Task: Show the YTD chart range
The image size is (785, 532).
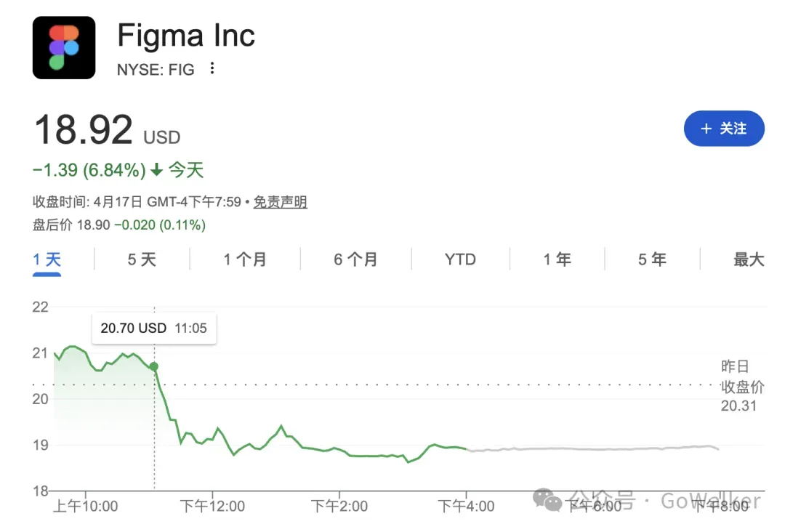Action: click(x=460, y=259)
